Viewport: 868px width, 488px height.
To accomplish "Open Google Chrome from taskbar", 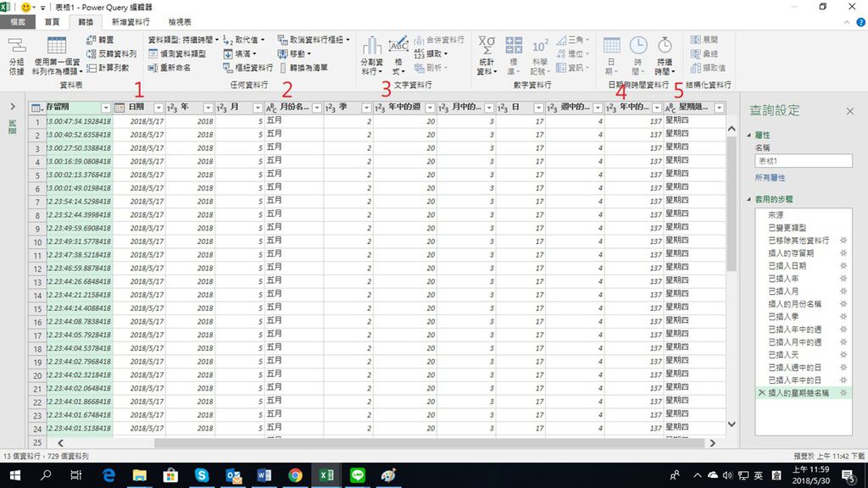I will coord(295,475).
